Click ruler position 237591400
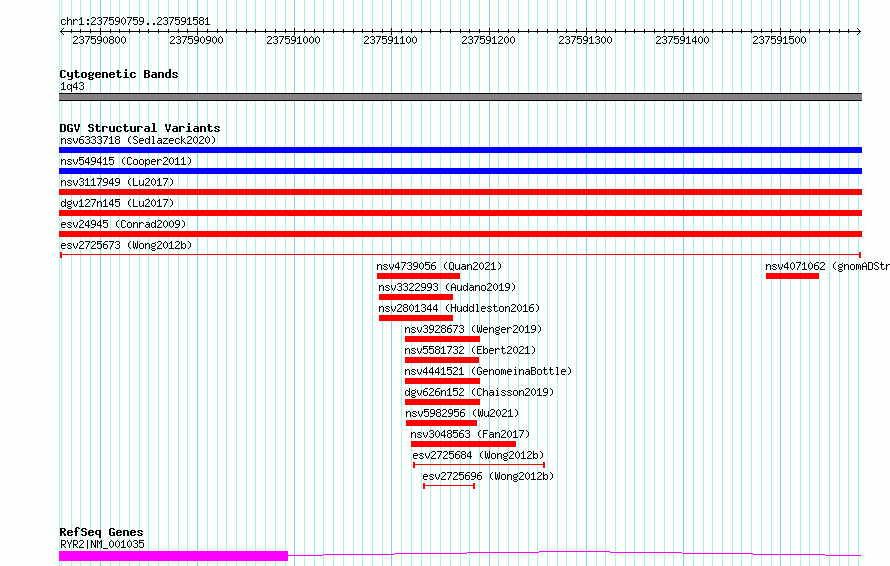890x566 pixels. click(x=682, y=40)
